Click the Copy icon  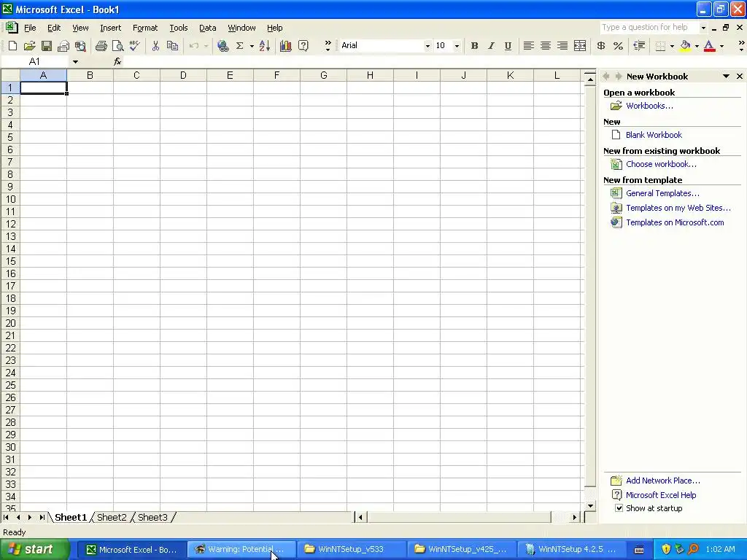click(x=172, y=46)
